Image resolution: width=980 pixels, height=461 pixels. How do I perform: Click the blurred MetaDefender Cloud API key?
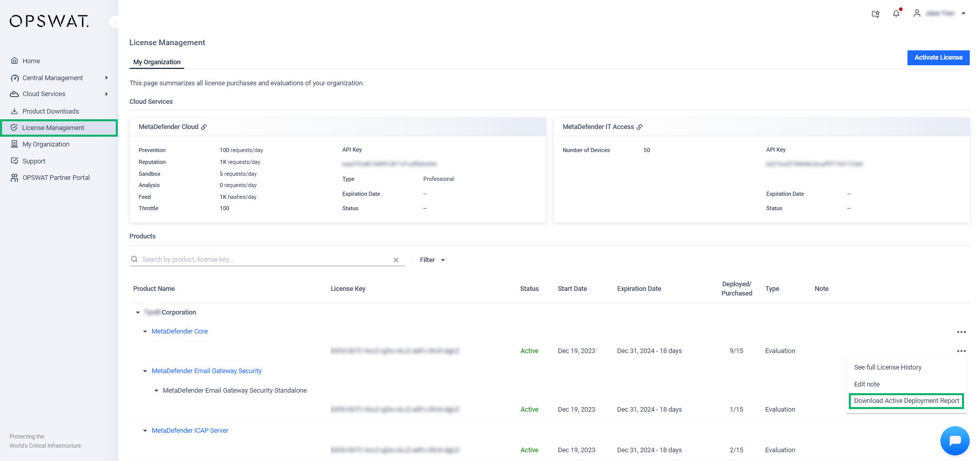389,164
